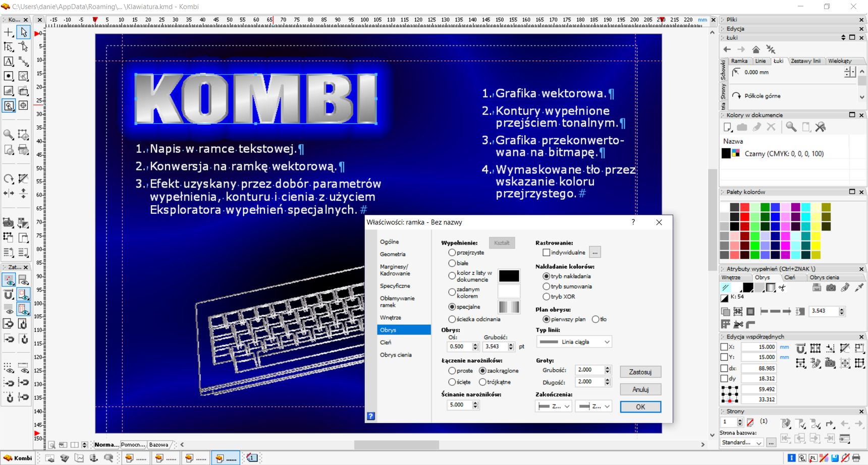Click Kombi button in bottom taskbar
868x465 pixels.
click(18, 458)
